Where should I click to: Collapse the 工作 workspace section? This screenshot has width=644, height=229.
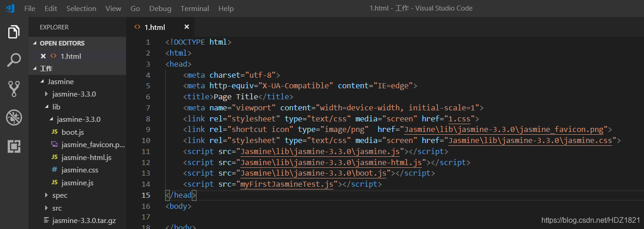(34, 69)
